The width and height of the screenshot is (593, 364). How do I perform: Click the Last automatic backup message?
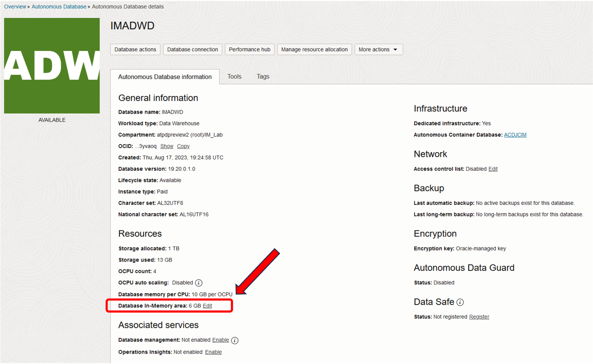pyautogui.click(x=525, y=203)
